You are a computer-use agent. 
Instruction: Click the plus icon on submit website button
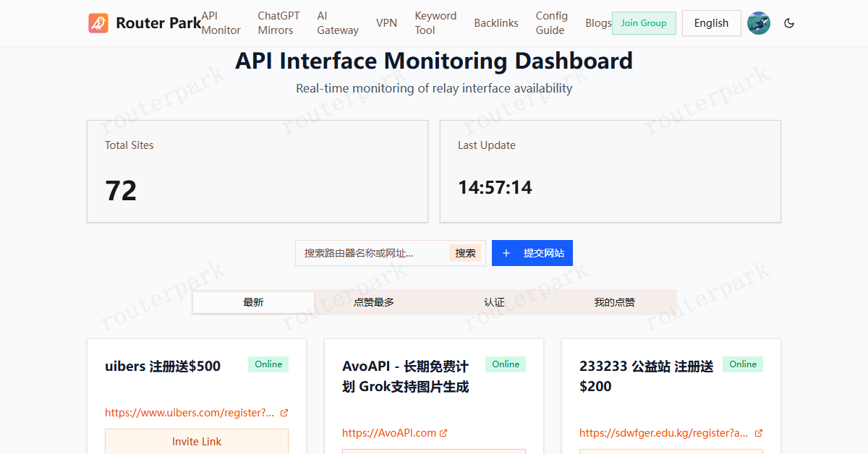[506, 253]
